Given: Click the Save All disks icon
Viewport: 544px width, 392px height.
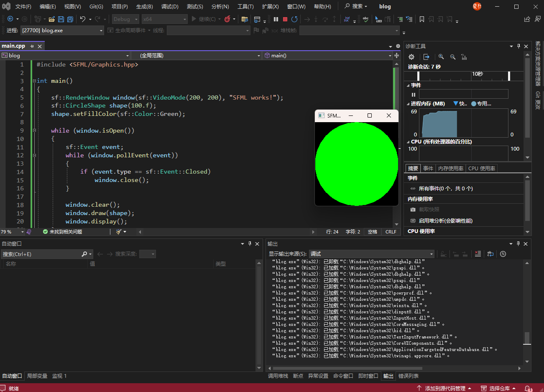Looking at the screenshot, I should click(70, 19).
